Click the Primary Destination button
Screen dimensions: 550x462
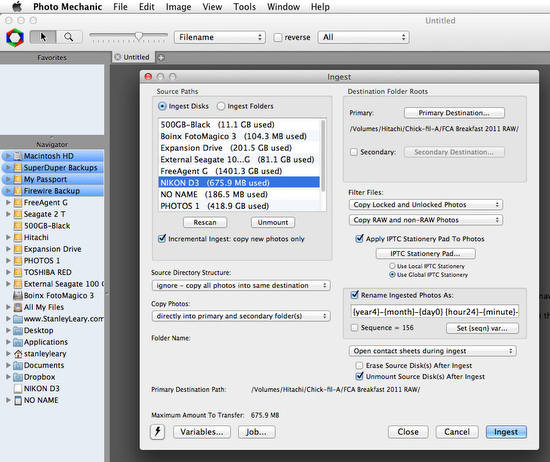(454, 113)
